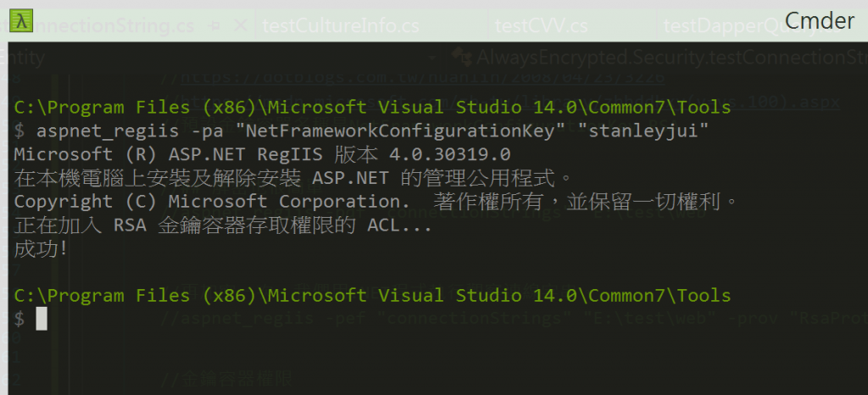This screenshot has width=868, height=395.
Task: Click the last Common7\Tools path prompt
Action: click(372, 296)
